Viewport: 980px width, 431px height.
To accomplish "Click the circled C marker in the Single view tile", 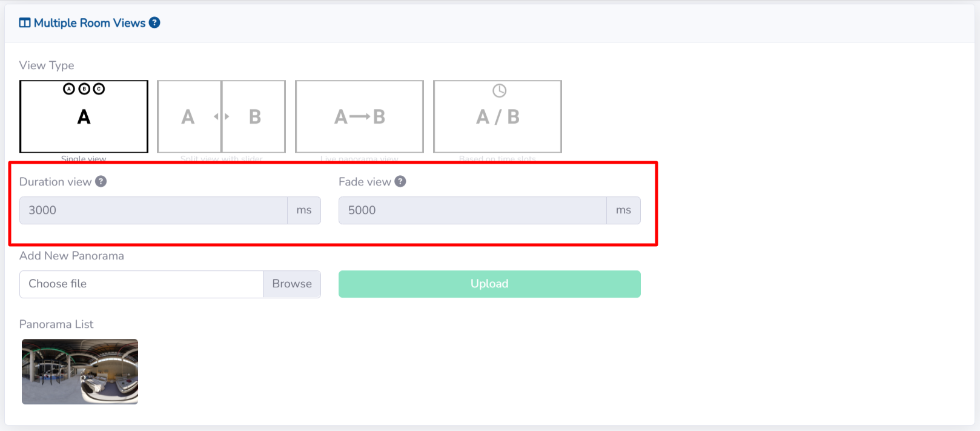I will pos(99,89).
